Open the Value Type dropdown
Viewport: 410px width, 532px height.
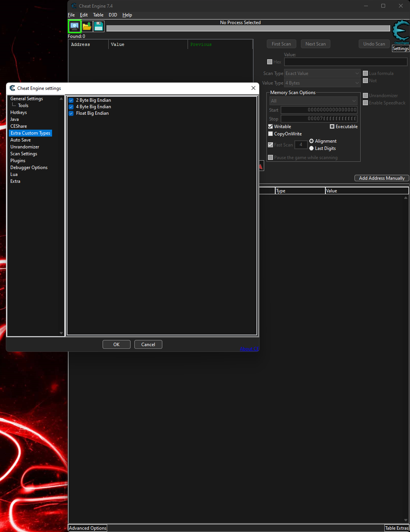pyautogui.click(x=322, y=83)
